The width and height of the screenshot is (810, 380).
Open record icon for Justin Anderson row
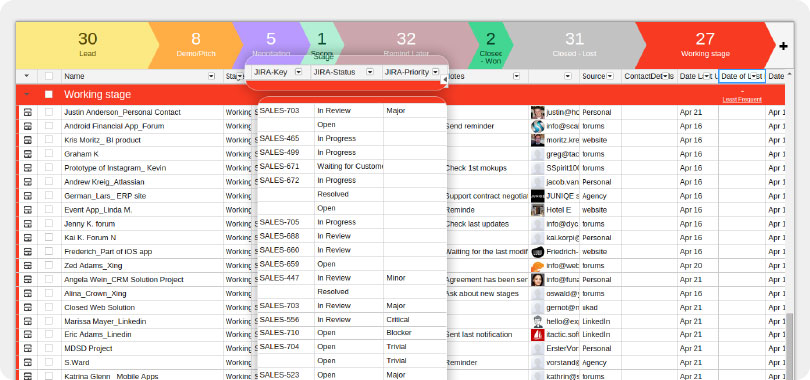pos(28,112)
